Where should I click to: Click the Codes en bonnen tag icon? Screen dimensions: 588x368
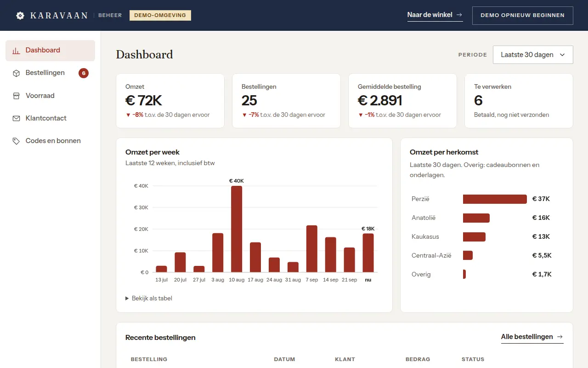click(x=16, y=141)
